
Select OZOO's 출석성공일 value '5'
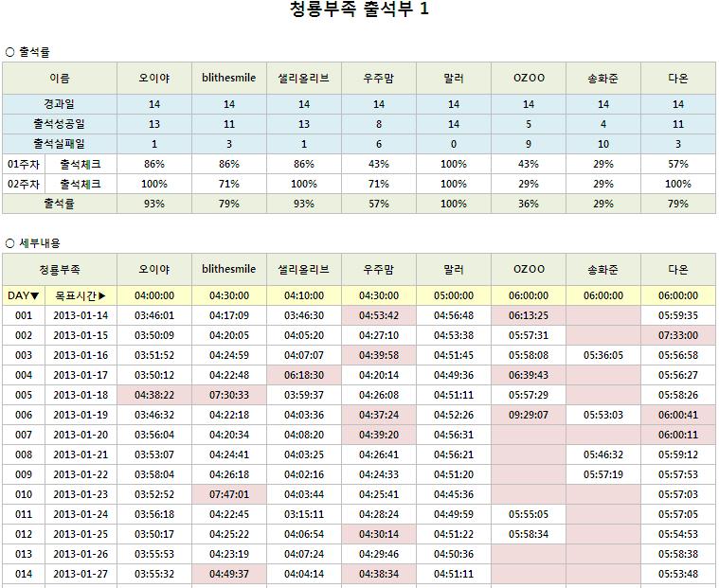click(x=529, y=124)
